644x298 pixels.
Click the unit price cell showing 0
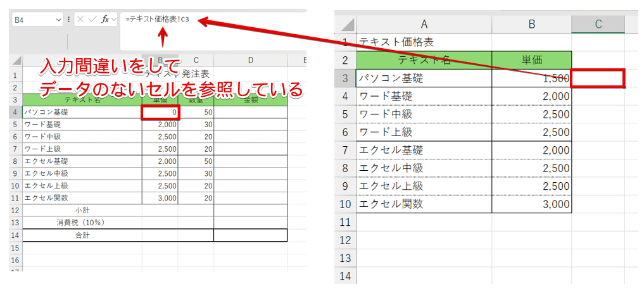coord(160,113)
